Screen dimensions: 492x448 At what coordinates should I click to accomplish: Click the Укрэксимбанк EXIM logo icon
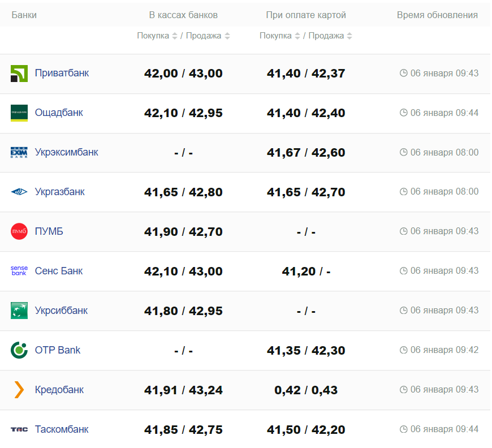pyautogui.click(x=19, y=153)
